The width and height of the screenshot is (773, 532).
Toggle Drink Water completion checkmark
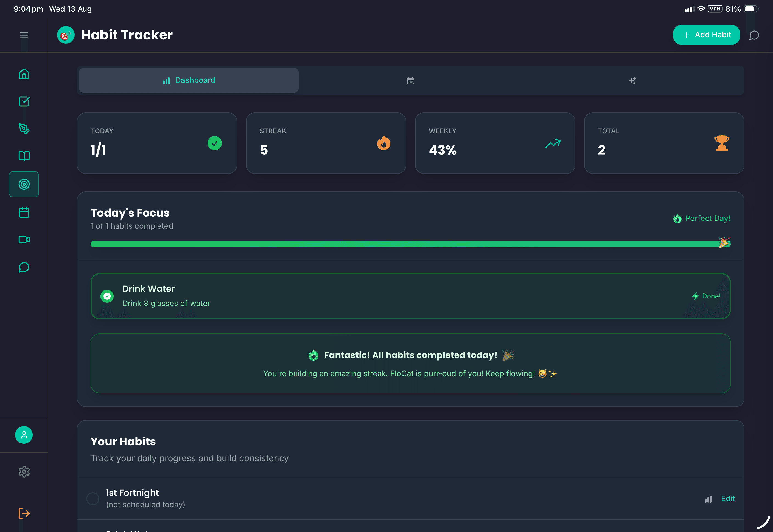tap(107, 296)
